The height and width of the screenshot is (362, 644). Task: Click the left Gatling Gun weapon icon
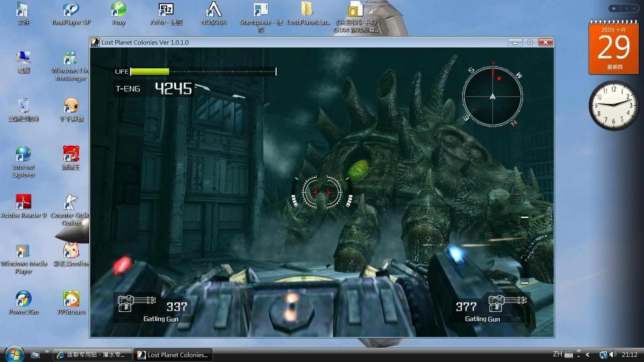136,303
